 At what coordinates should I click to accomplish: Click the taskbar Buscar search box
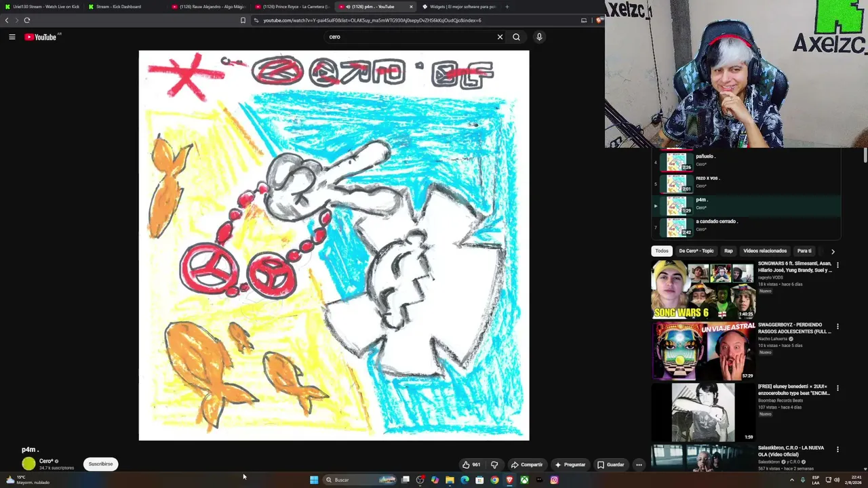tap(359, 480)
